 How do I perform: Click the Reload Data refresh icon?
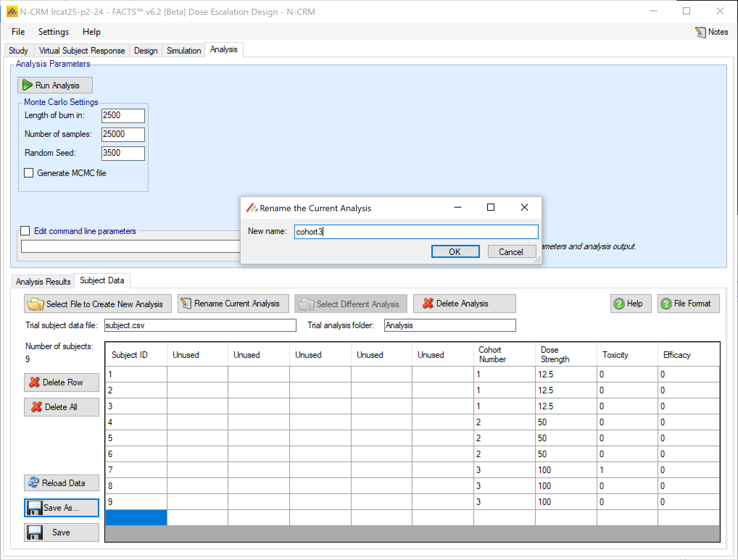click(x=34, y=482)
